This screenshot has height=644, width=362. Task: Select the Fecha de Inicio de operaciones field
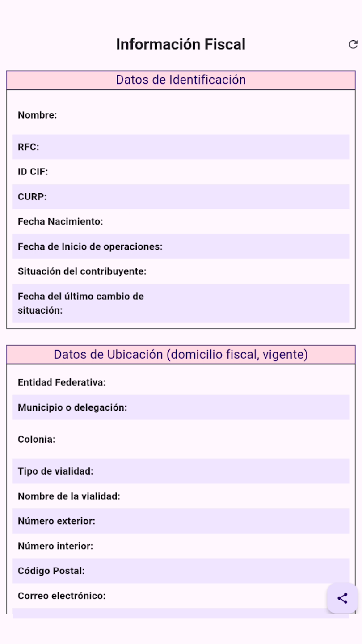coord(181,246)
